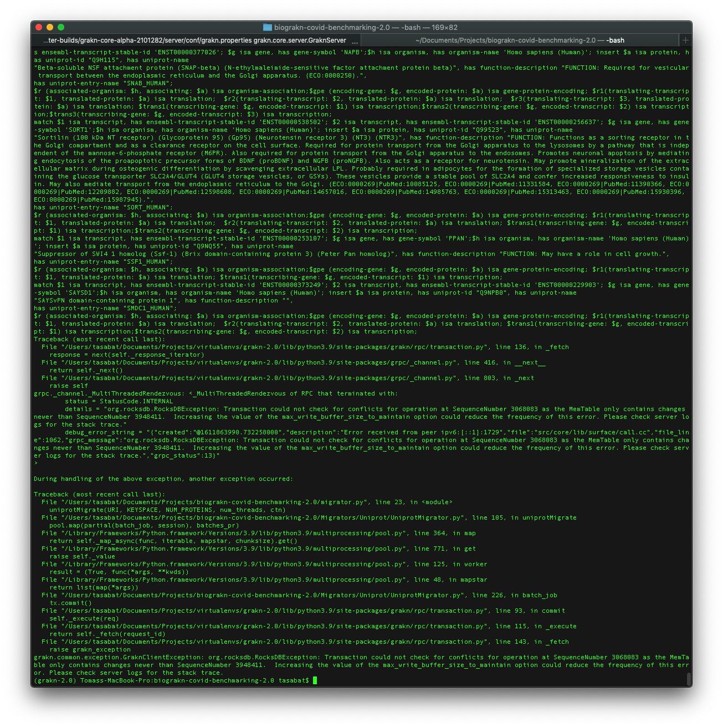This screenshot has width=723, height=728.
Task: Click the uniprot-id "Q9NPB0" text
Action: [490, 293]
